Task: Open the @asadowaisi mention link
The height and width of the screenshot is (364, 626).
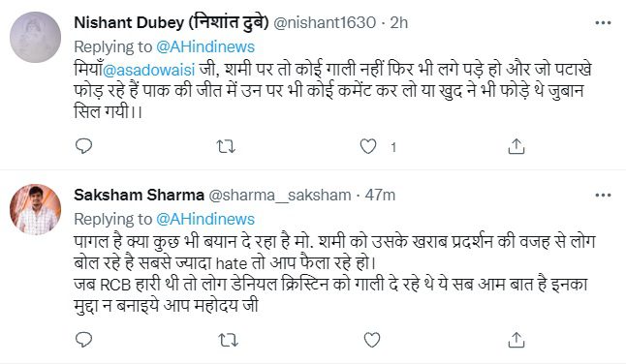Action: point(149,70)
